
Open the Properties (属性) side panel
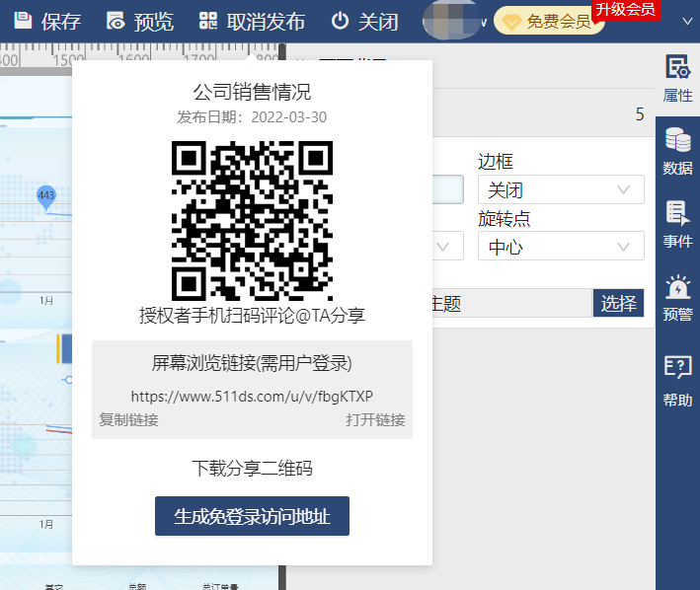677,79
